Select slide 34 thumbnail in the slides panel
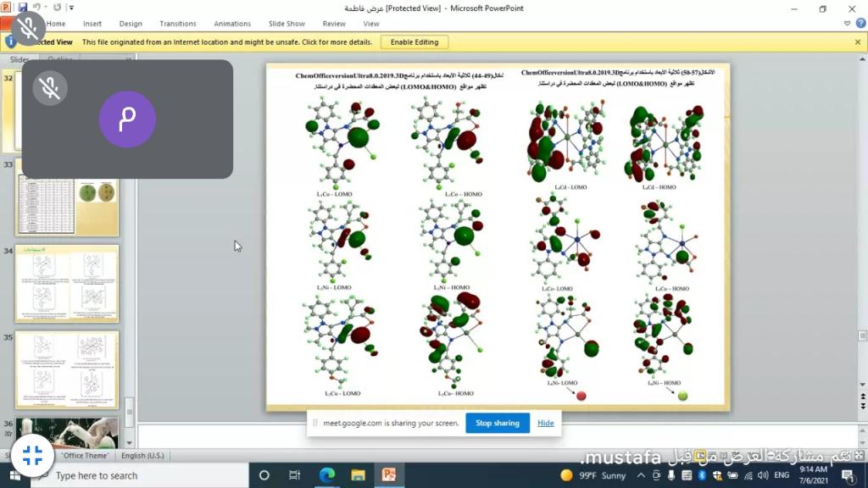868x488 pixels. tap(67, 284)
